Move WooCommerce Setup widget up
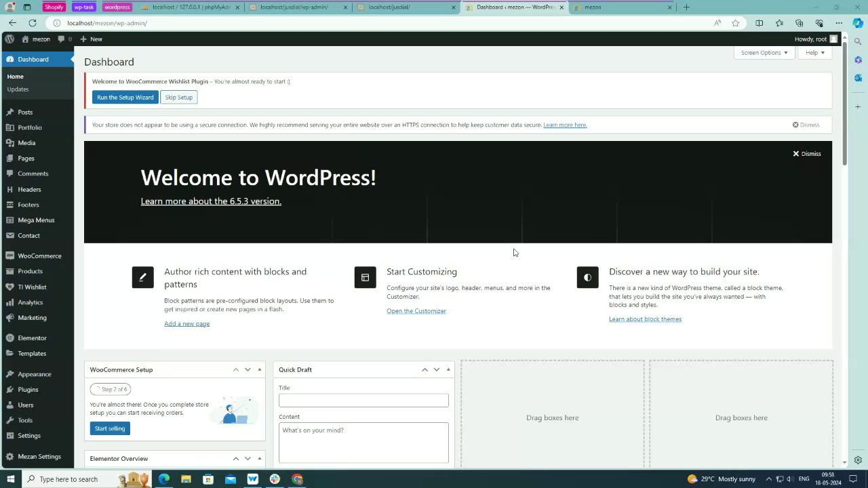Screen dimensions: 868x488 point(236,369)
